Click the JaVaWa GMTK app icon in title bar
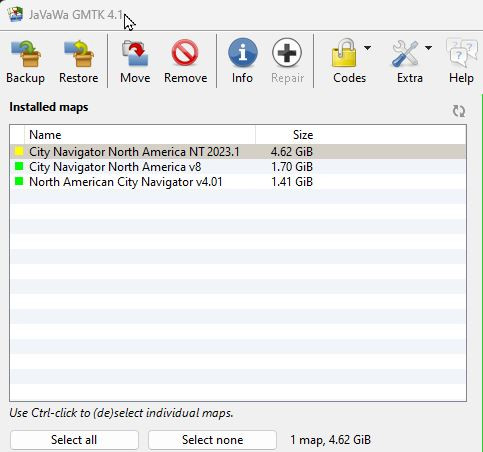Viewport: 483px width, 452px height. (x=15, y=14)
